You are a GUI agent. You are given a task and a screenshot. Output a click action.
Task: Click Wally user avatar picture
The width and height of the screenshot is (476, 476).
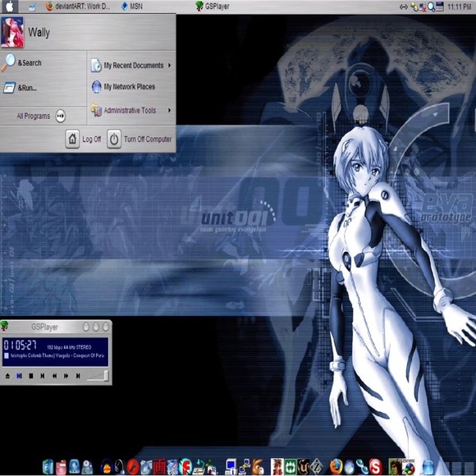point(12,32)
